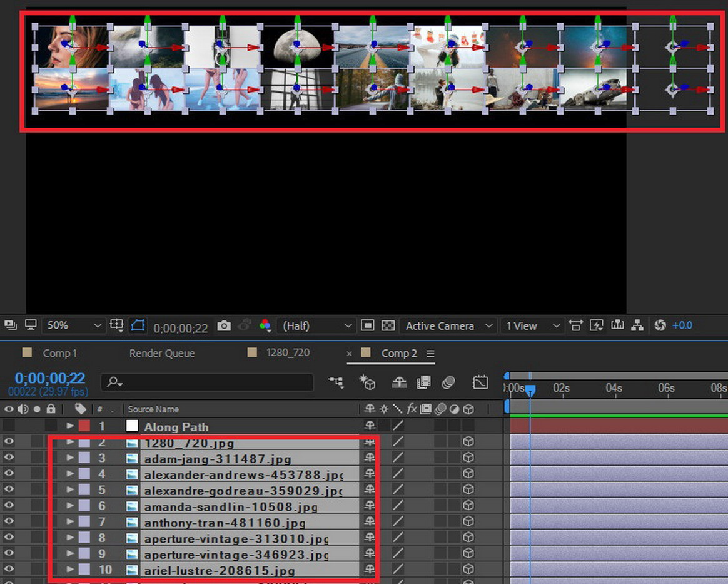The height and width of the screenshot is (584, 728).
Task: Toggle Draft 3D mode
Action: pos(367,382)
